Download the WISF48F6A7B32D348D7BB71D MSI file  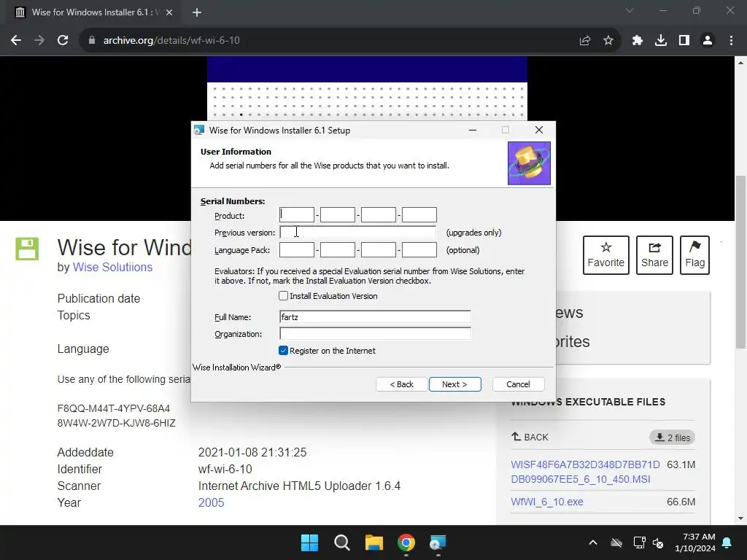click(x=586, y=472)
